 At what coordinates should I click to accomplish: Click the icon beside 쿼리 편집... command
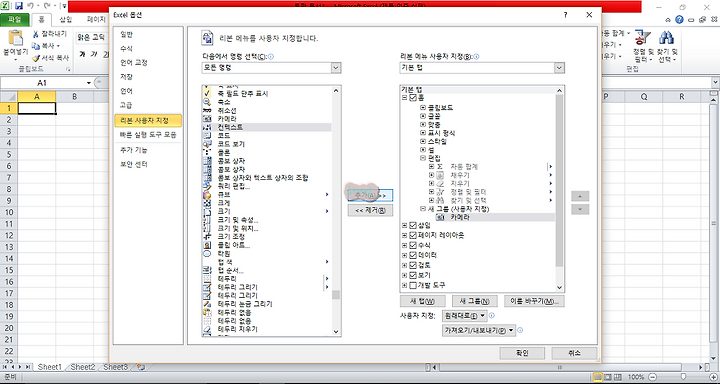tap(207, 186)
